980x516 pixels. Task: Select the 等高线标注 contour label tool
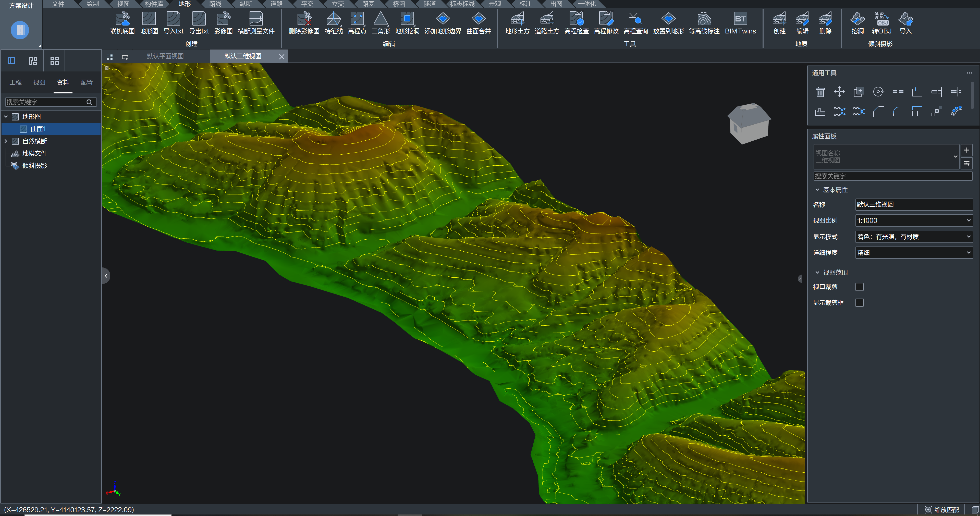click(x=704, y=19)
